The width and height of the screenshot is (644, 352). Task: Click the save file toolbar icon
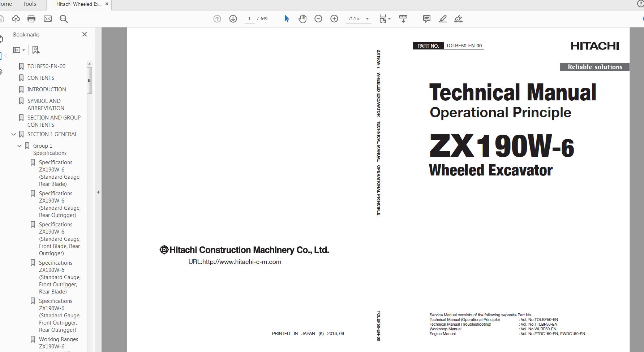pyautogui.click(x=1, y=19)
